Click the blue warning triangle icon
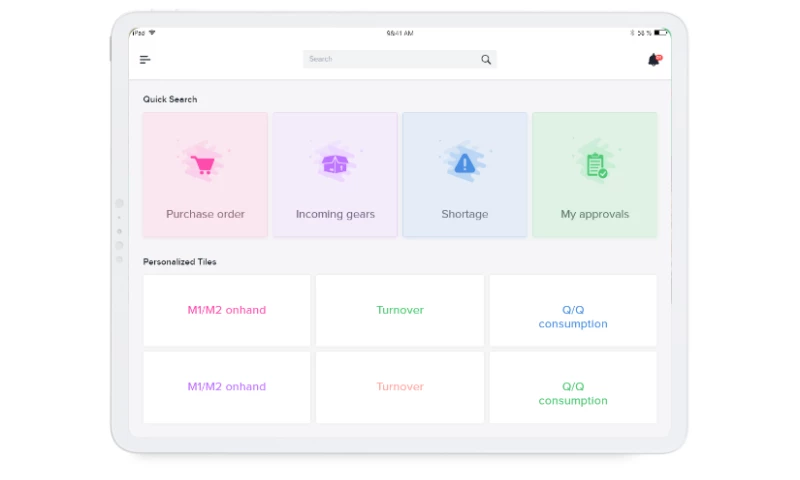The height and width of the screenshot is (480, 800). [464, 165]
